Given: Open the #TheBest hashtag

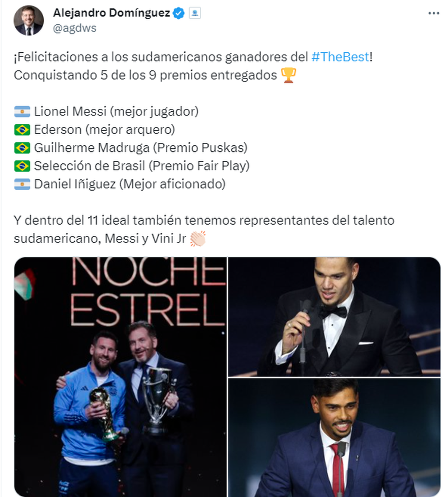Looking at the screenshot, I should click(x=340, y=57).
